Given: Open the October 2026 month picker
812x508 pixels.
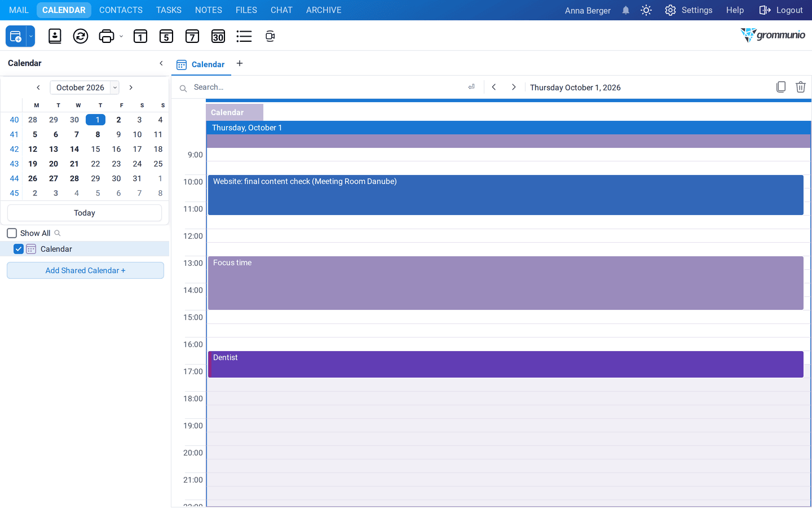Looking at the screenshot, I should pos(85,87).
